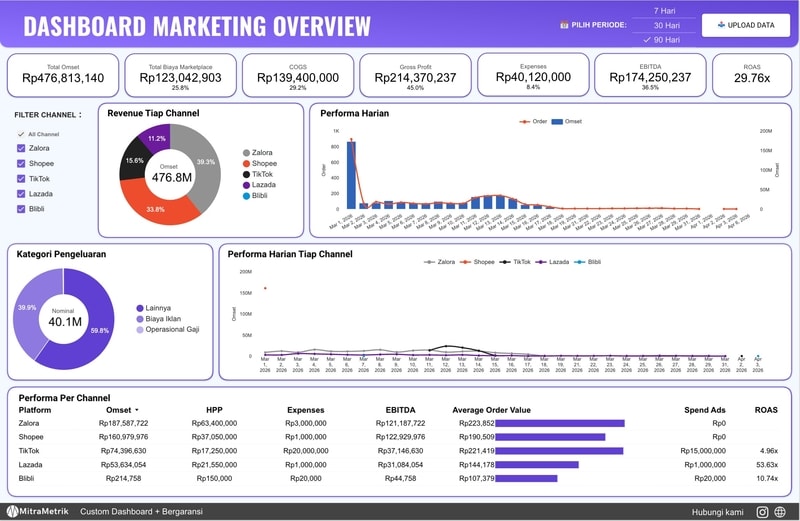Open the Instagram icon in footer
Viewport: 800px width, 521px height.
point(762,512)
